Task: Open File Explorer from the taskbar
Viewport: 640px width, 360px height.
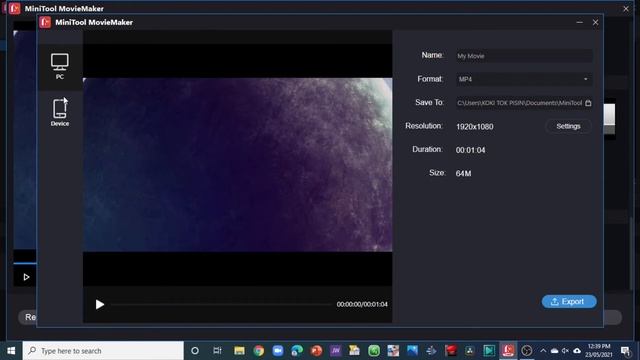Action: 239,351
